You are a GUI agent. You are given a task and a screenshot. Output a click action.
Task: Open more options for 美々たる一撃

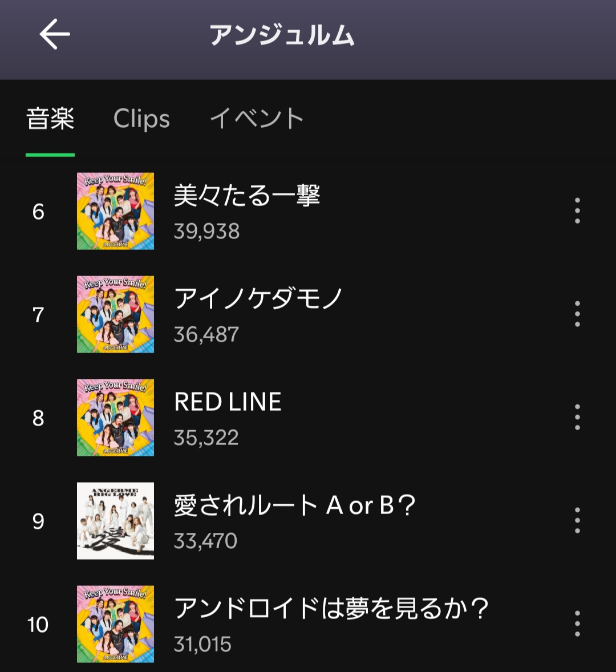click(x=577, y=211)
